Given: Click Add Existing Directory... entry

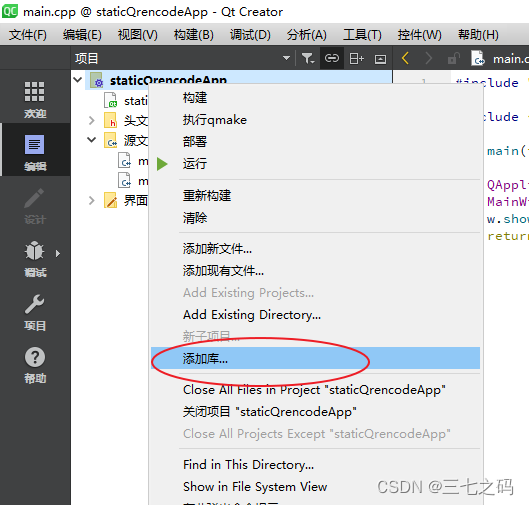Looking at the screenshot, I should point(252,315).
